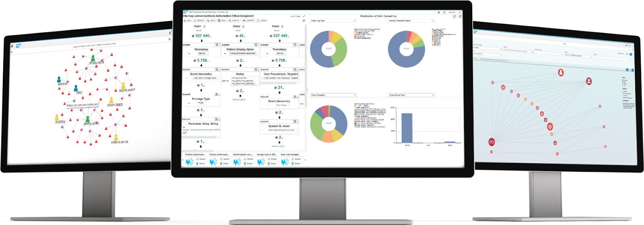Toggle Shared checkbox of Assign user to AD card
Image resolution: width=644 pixels, height=225 pixels.
[x=269, y=159]
